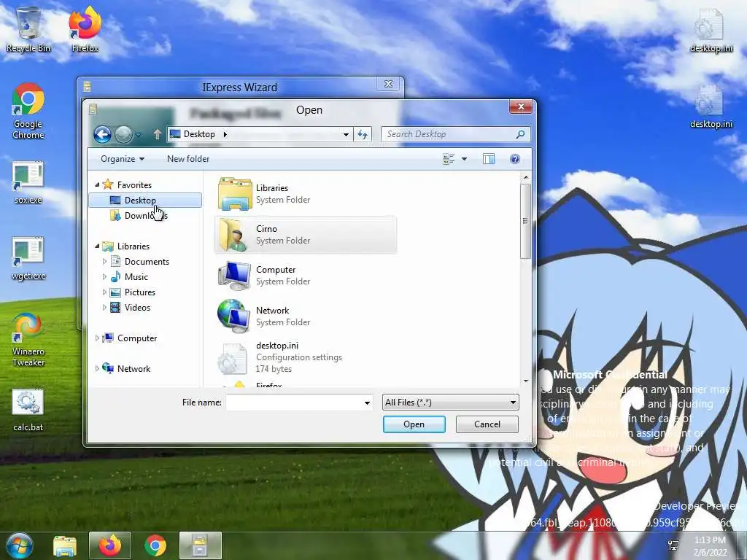Collapse the Favorites tree section

coord(97,184)
